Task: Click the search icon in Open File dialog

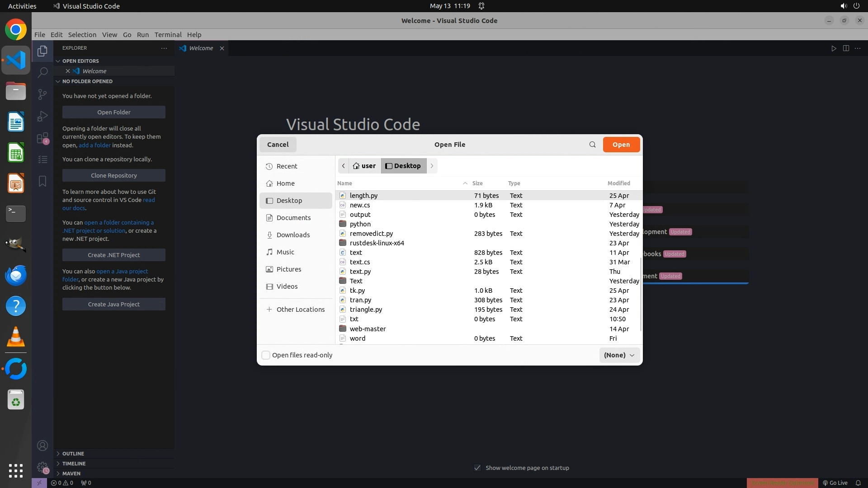Action: (x=592, y=145)
